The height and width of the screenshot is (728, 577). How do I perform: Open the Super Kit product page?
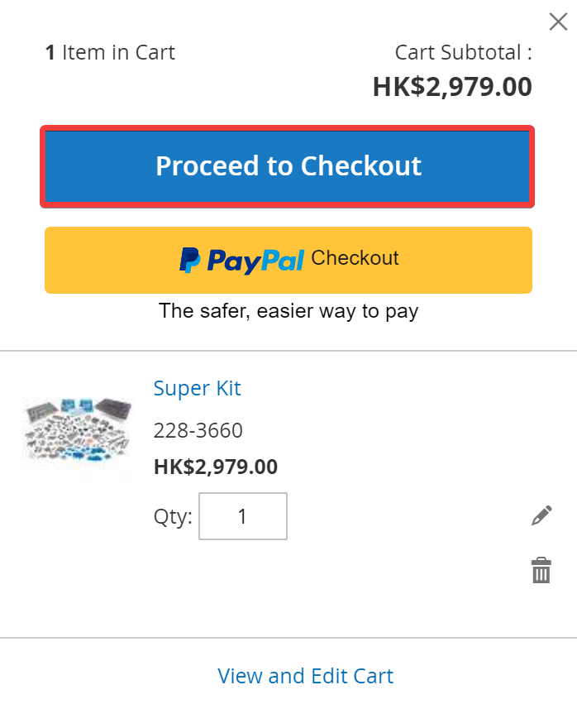pyautogui.click(x=197, y=388)
